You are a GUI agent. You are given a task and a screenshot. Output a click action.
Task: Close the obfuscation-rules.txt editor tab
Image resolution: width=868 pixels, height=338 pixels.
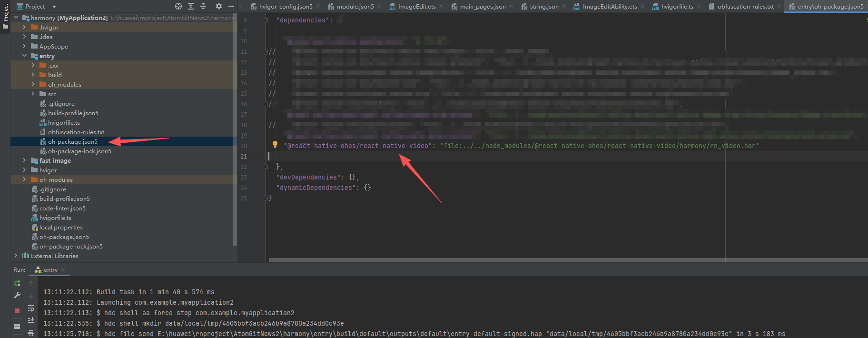point(779,7)
